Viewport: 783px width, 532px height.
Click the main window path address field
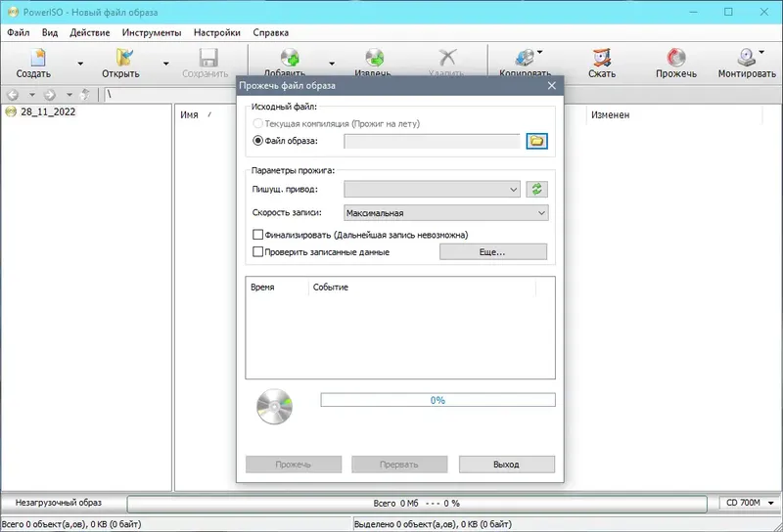point(169,94)
